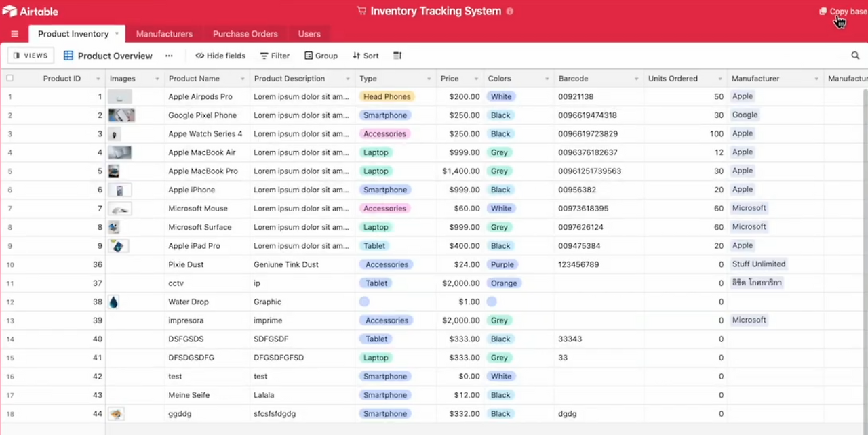Open the Manufacturer column dropdown

[816, 79]
